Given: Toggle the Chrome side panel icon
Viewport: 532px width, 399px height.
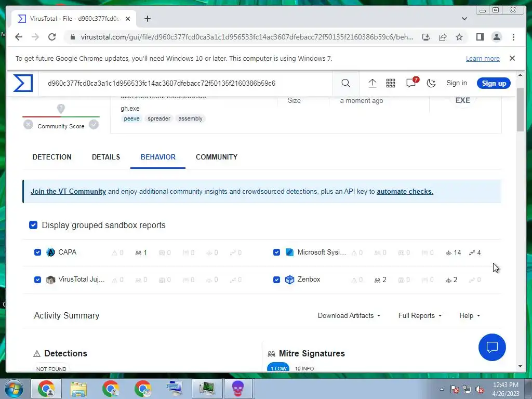Looking at the screenshot, I should 480,37.
